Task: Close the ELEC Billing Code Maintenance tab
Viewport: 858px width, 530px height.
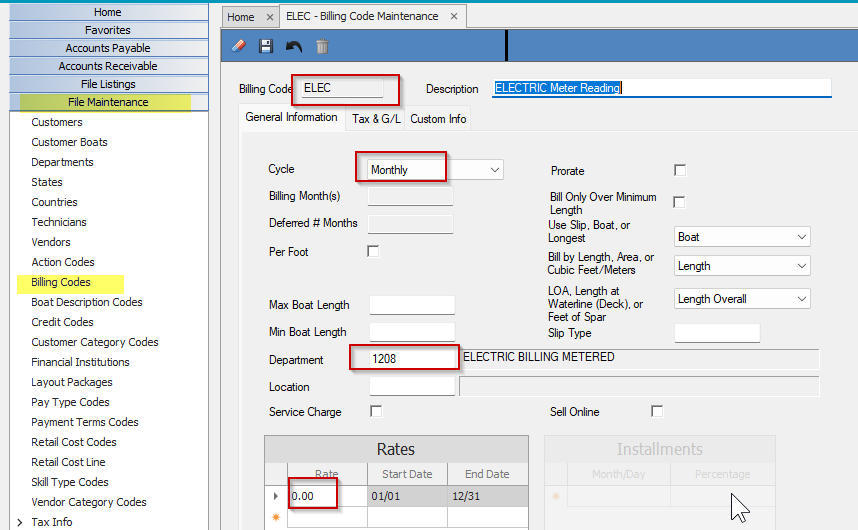Action: coord(454,17)
